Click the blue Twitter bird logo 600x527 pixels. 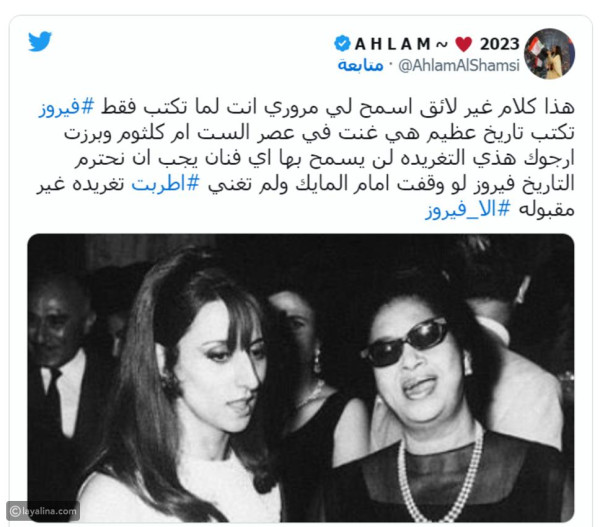(x=40, y=41)
